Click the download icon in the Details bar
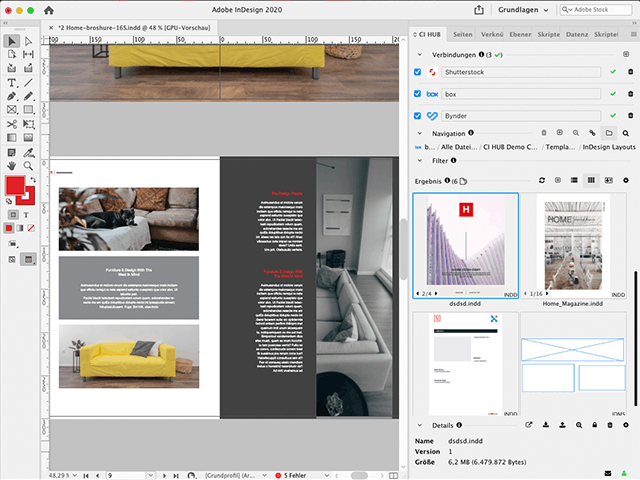Image resolution: width=640 pixels, height=480 pixels. [546, 425]
